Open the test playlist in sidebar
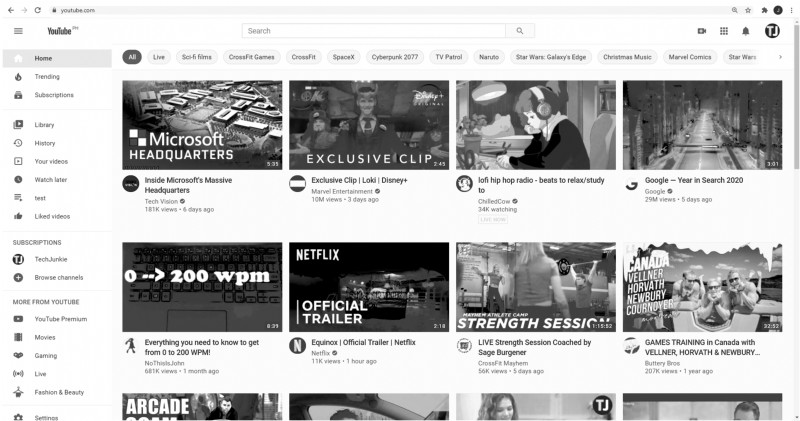800x421 pixels. [x=57, y=198]
